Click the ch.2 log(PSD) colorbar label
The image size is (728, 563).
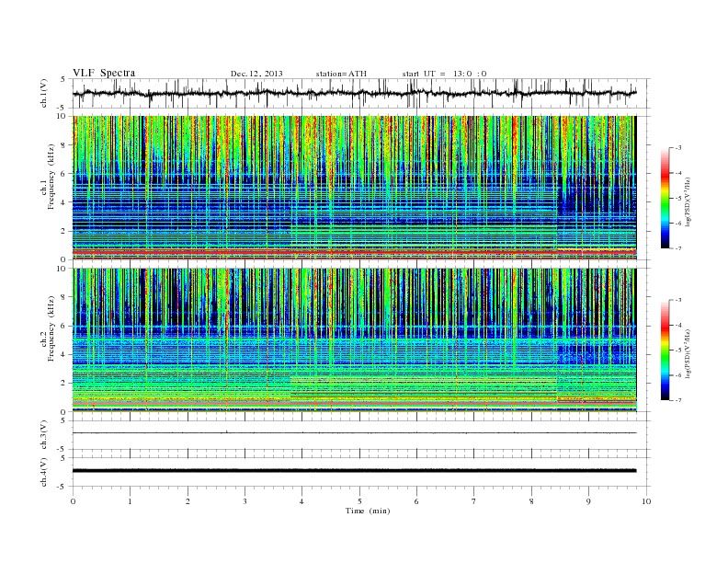688,353
